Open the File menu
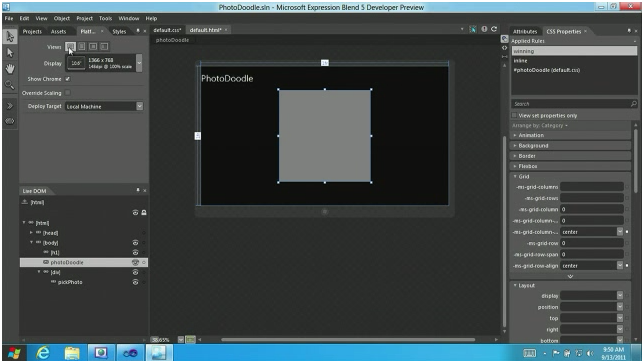 (x=9, y=18)
